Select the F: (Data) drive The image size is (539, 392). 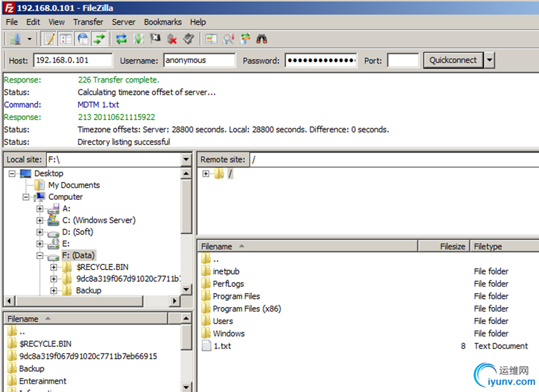point(79,256)
